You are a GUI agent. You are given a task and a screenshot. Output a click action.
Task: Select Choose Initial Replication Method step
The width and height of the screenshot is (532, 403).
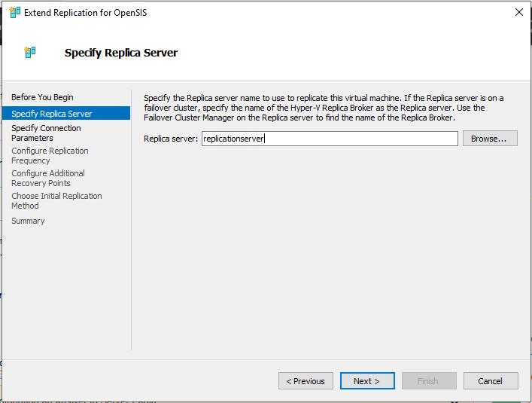[56, 200]
